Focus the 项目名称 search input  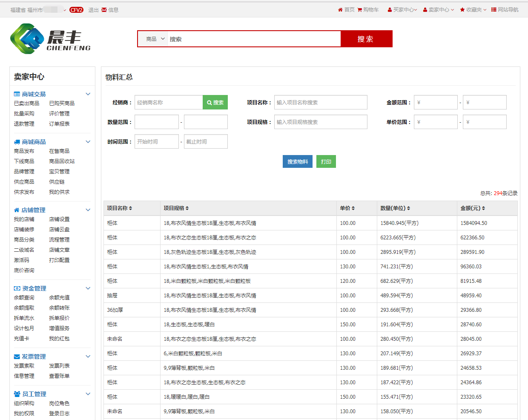pyautogui.click(x=320, y=103)
